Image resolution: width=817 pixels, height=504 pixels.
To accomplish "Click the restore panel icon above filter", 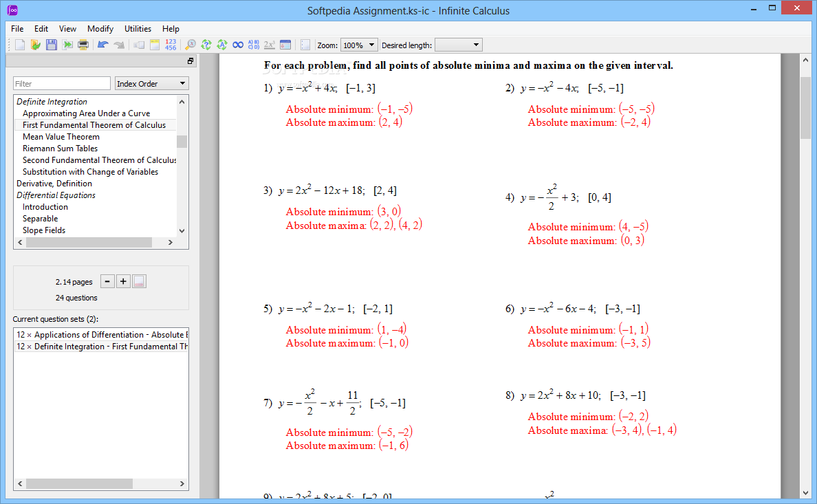I will coord(190,61).
